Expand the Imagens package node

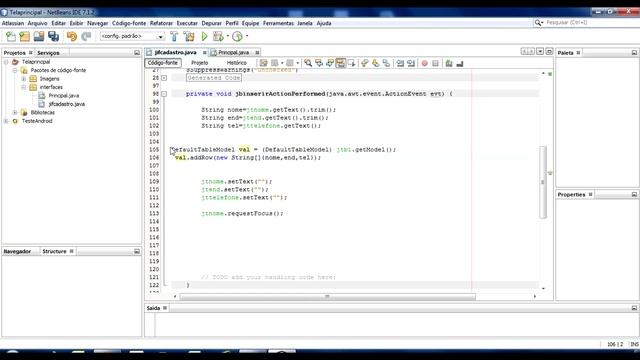tap(24, 79)
